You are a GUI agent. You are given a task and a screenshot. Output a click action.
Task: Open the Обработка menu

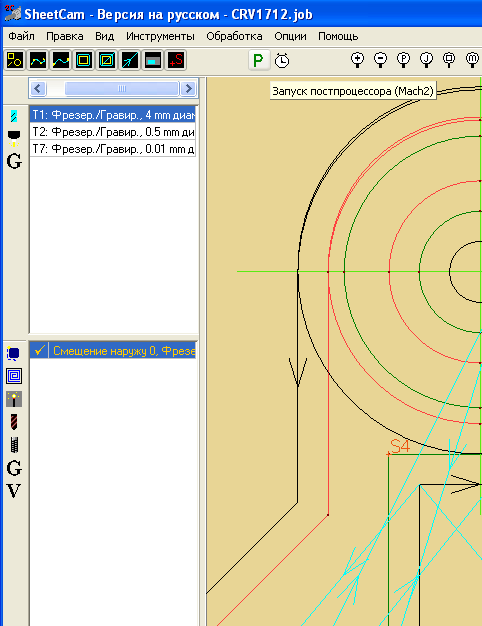234,36
